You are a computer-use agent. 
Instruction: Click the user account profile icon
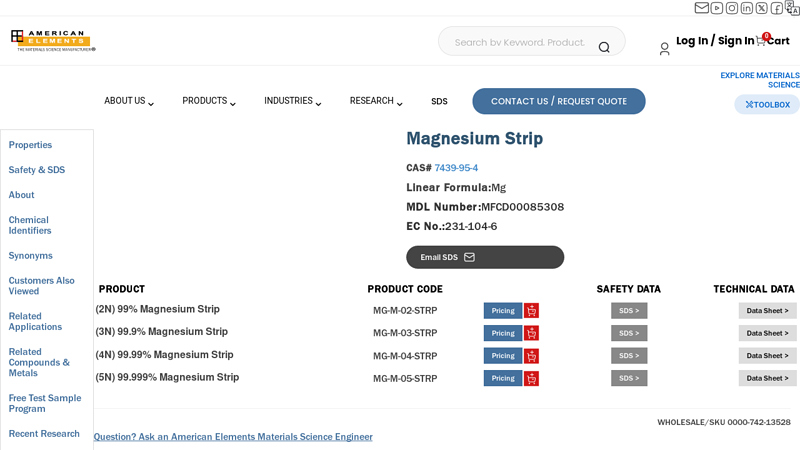[x=664, y=48]
